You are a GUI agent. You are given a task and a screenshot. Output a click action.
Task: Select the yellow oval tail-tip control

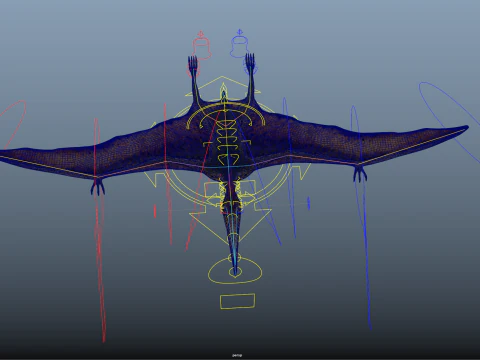click(235, 271)
